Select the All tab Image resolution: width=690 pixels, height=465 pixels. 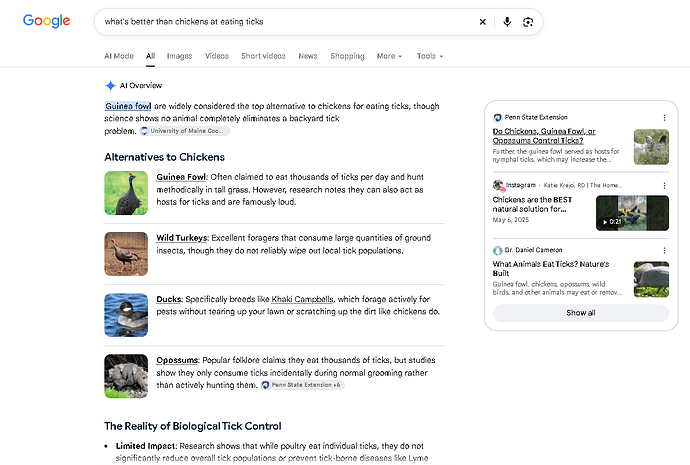pyautogui.click(x=150, y=56)
